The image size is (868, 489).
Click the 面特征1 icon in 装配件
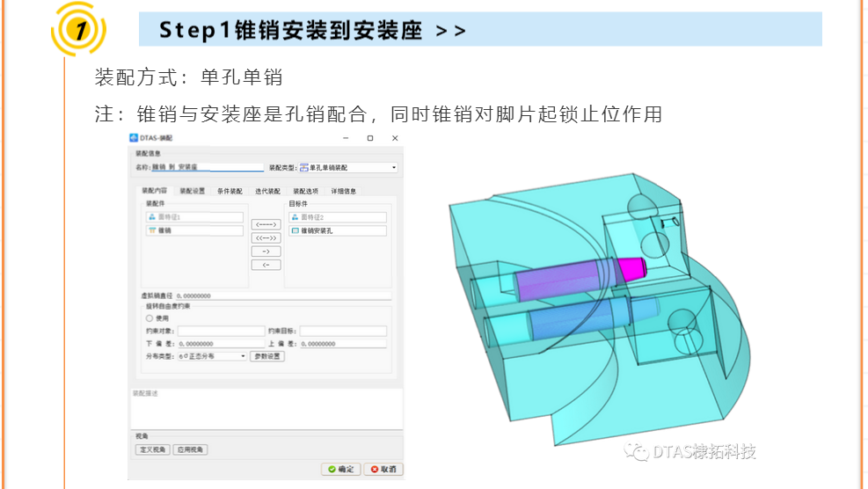coord(151,216)
